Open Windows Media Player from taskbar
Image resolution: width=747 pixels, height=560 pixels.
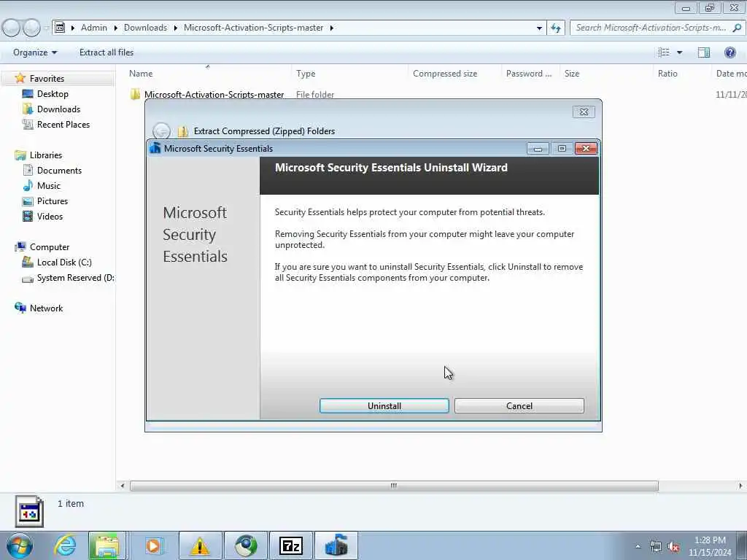point(153,545)
